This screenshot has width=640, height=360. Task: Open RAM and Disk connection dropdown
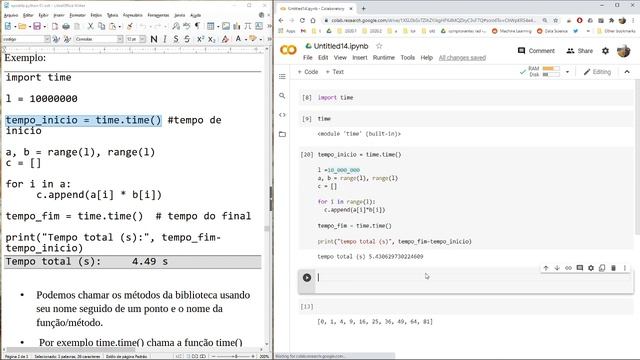[567, 72]
